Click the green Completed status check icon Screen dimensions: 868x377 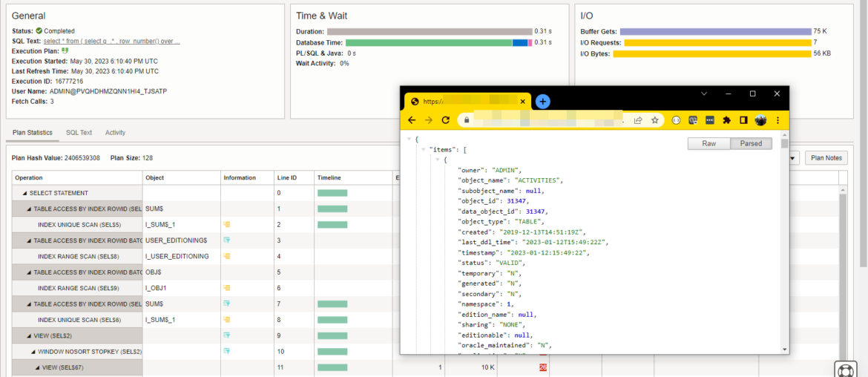click(39, 31)
